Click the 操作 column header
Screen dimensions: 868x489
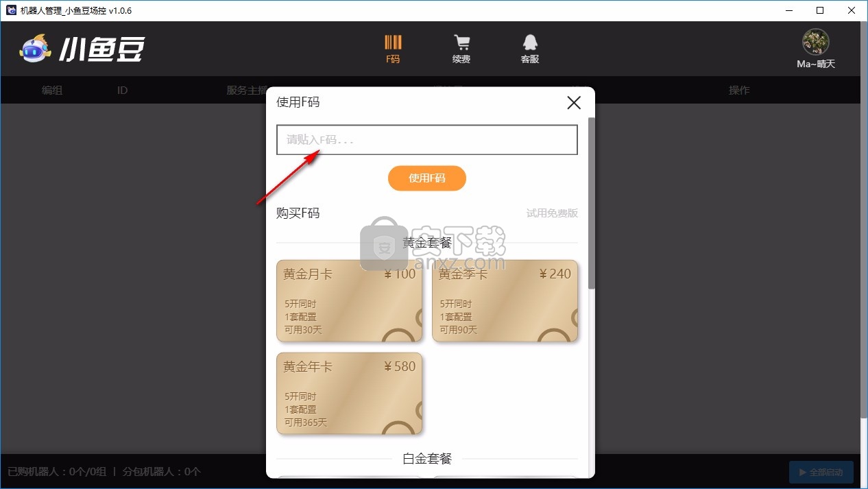click(x=739, y=90)
